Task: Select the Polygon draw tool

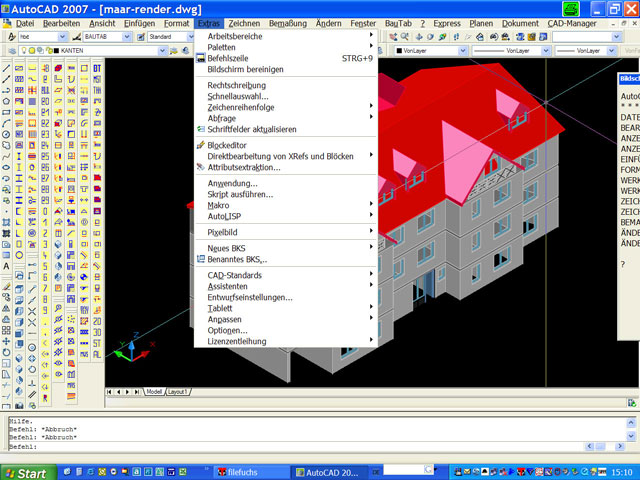Action: pos(6,101)
